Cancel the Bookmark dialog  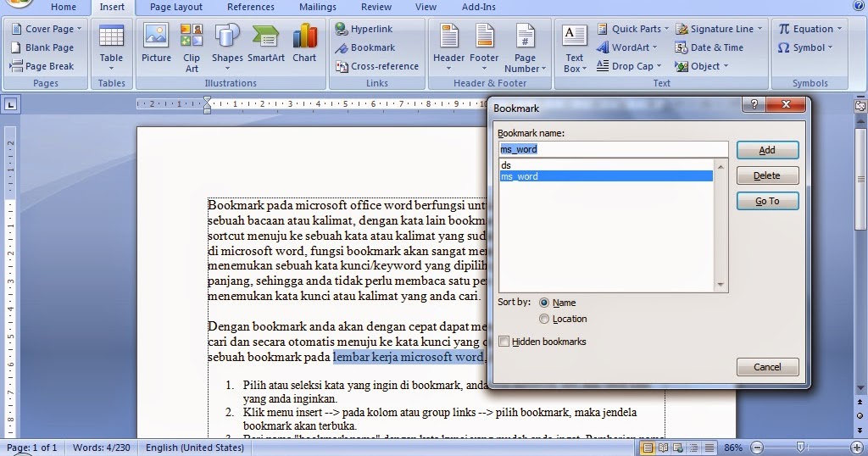(x=767, y=367)
